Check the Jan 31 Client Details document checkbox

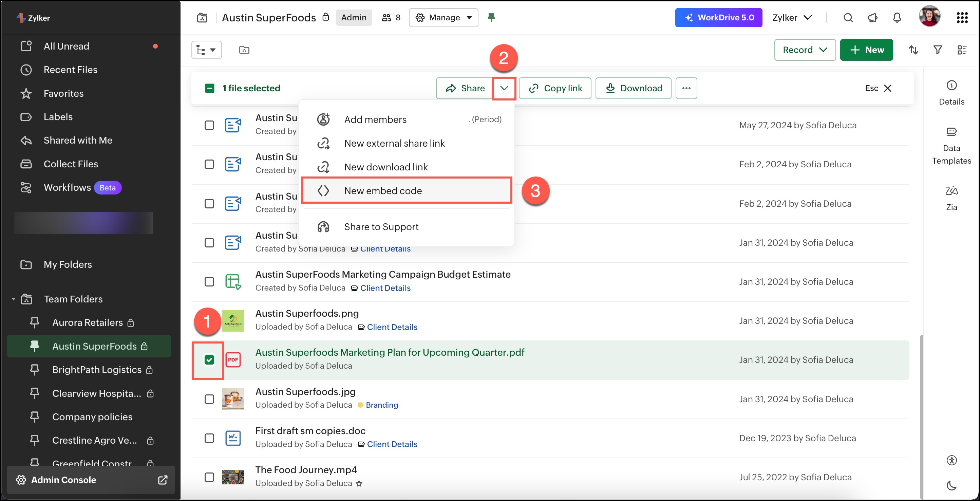209,243
